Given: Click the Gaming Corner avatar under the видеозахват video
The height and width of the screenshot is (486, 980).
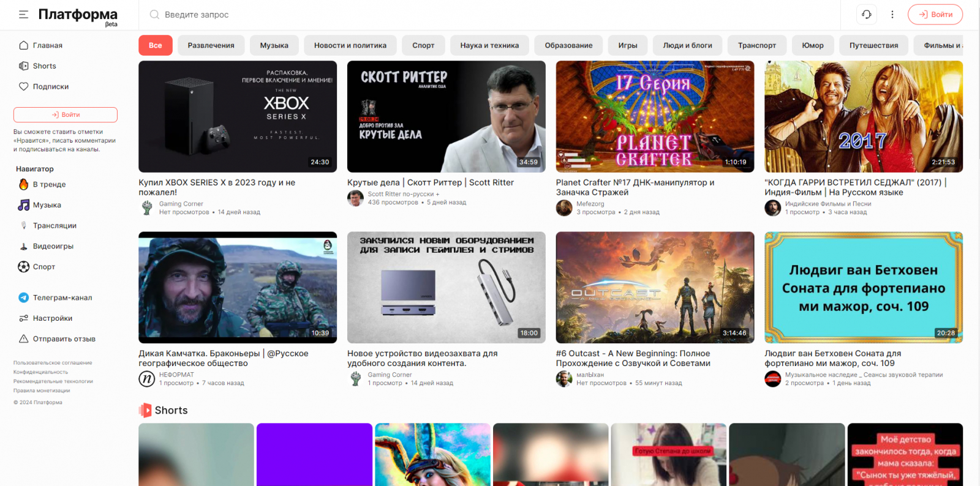Looking at the screenshot, I should (x=355, y=379).
